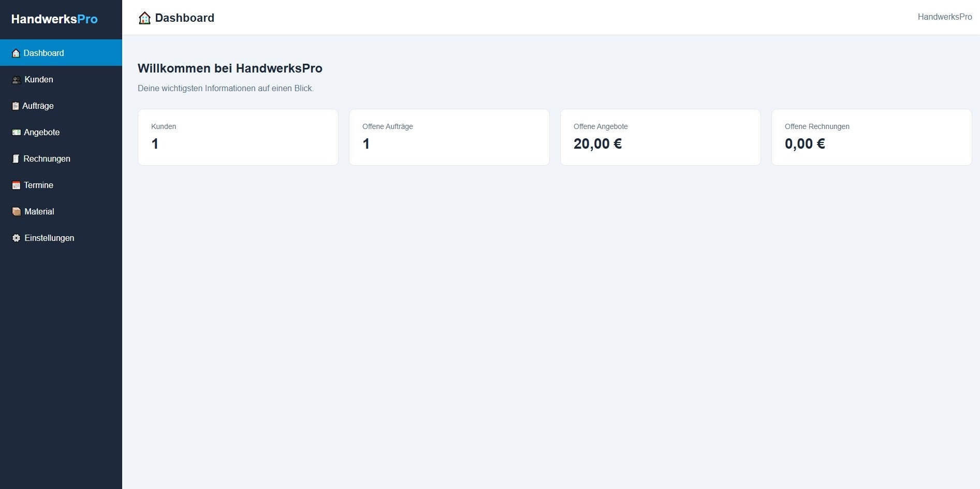Select the Offene Rechnungen card
The height and width of the screenshot is (489, 980).
[x=872, y=137]
